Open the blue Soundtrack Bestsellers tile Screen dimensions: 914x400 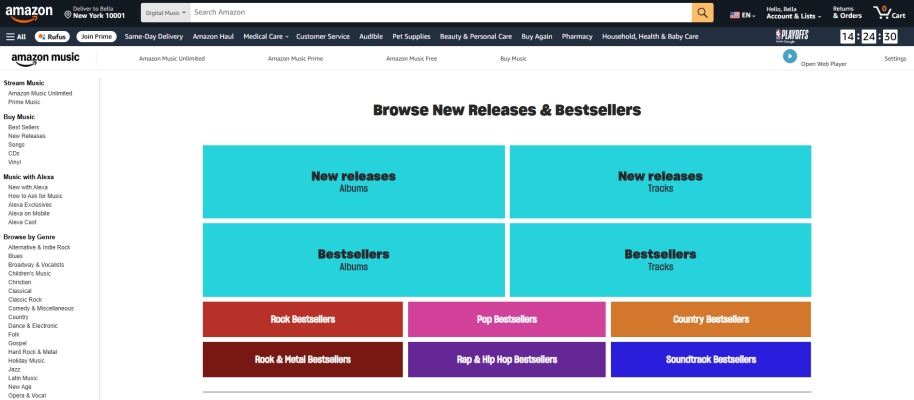(x=711, y=359)
